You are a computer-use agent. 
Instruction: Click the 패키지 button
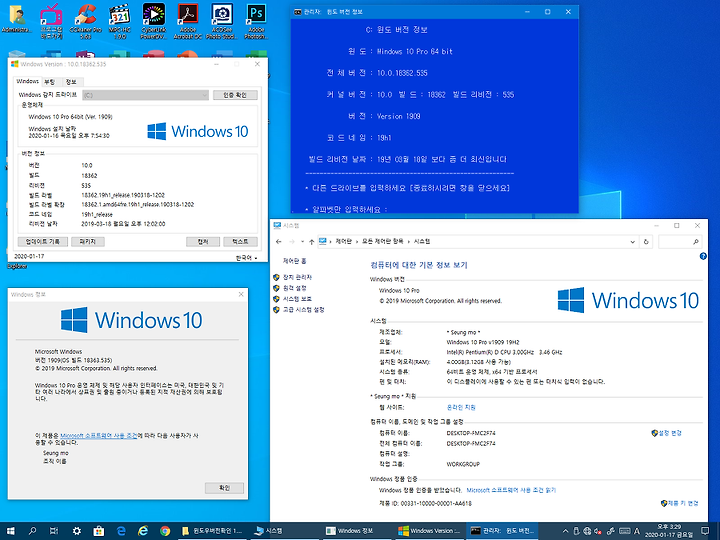pos(88,242)
